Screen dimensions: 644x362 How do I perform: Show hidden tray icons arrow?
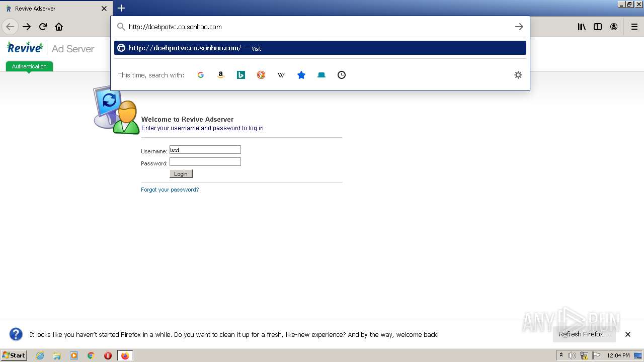click(x=561, y=355)
